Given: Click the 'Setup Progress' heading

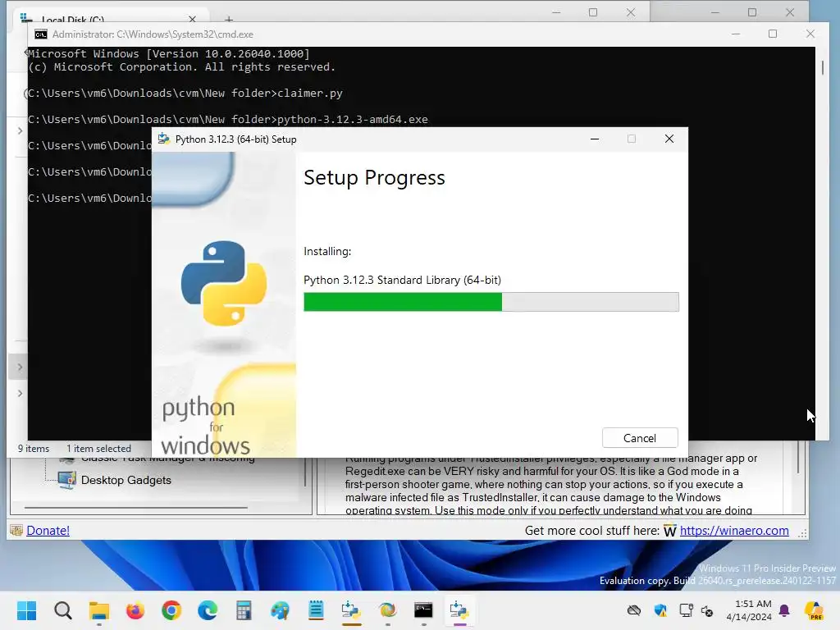Looking at the screenshot, I should 374,178.
